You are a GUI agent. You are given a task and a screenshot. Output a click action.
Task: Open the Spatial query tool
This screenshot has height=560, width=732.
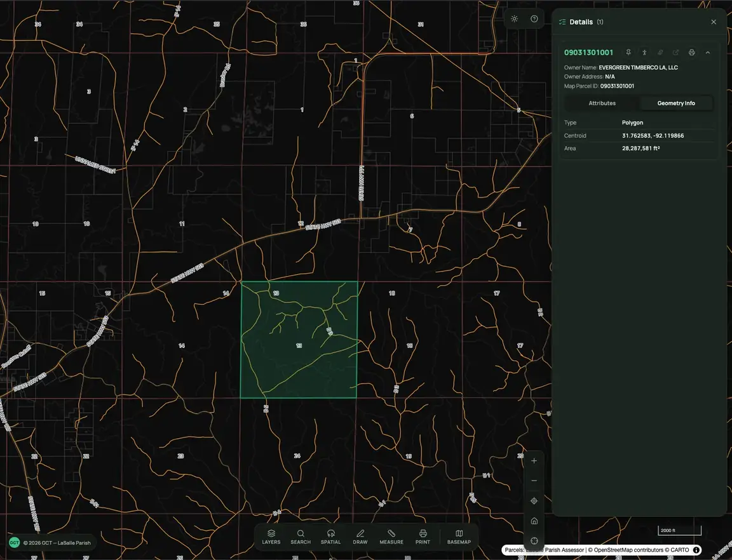[x=330, y=537]
